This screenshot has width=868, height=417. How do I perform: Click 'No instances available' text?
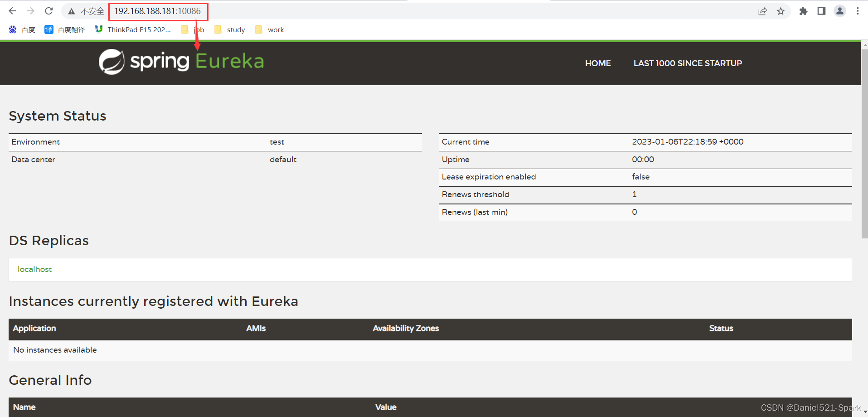[55, 350]
